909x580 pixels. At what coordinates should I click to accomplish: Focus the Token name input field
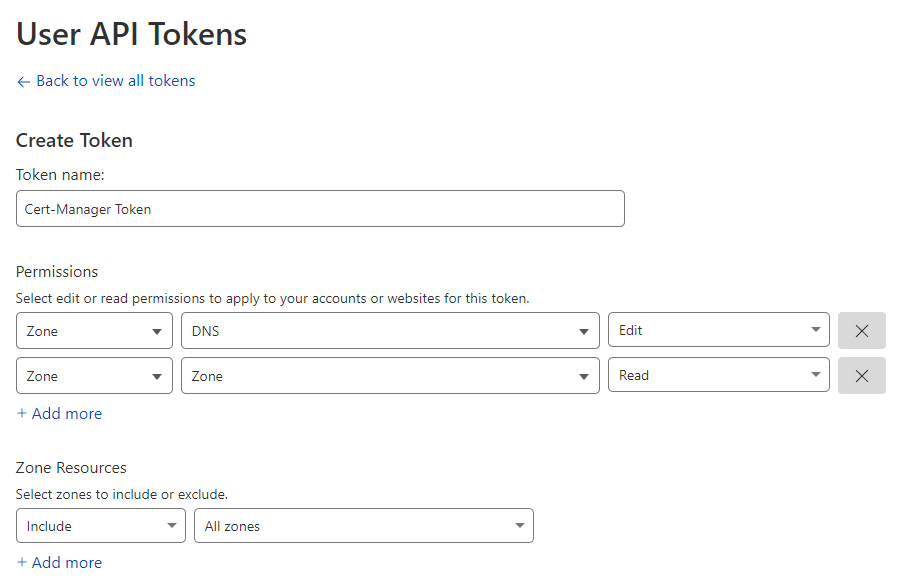point(320,209)
